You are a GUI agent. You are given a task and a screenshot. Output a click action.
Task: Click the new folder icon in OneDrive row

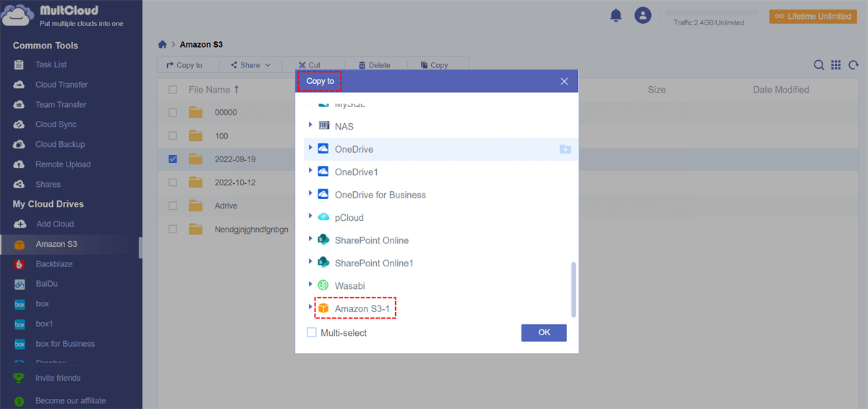[x=565, y=149]
